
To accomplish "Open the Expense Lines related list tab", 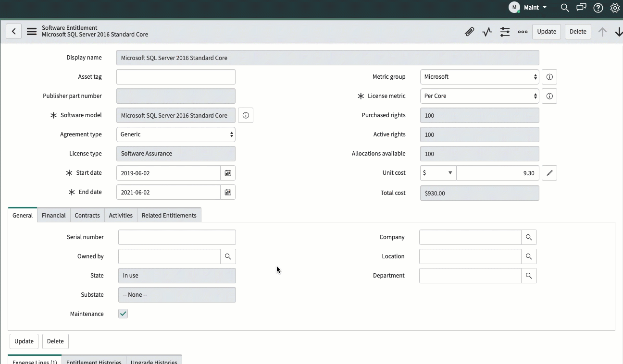I will [35, 360].
